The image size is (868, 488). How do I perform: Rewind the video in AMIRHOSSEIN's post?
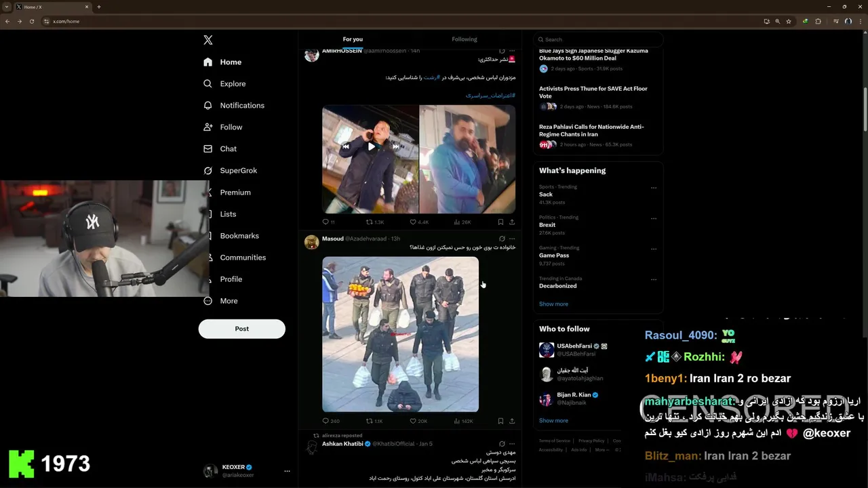coord(345,146)
